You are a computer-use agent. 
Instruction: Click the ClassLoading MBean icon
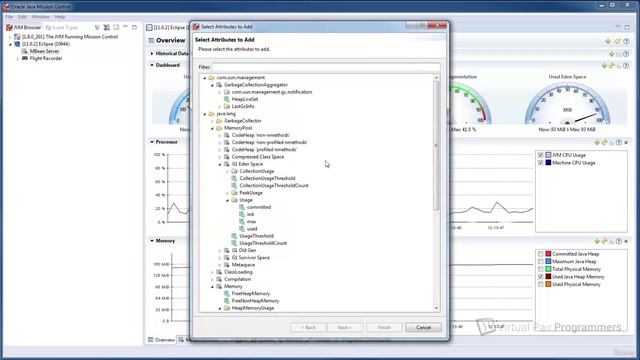pos(219,272)
